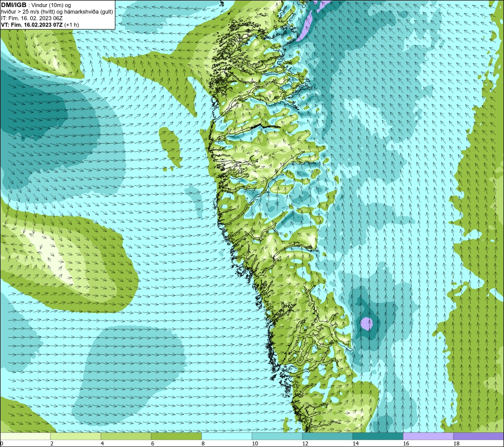The width and height of the screenshot is (504, 447).
Task: Click the 2-4 m/s light green swatch
Action: coord(76,436)
